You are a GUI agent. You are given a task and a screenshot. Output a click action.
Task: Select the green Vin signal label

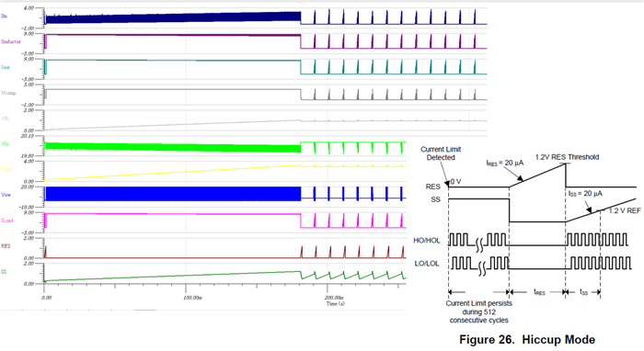coord(5,144)
